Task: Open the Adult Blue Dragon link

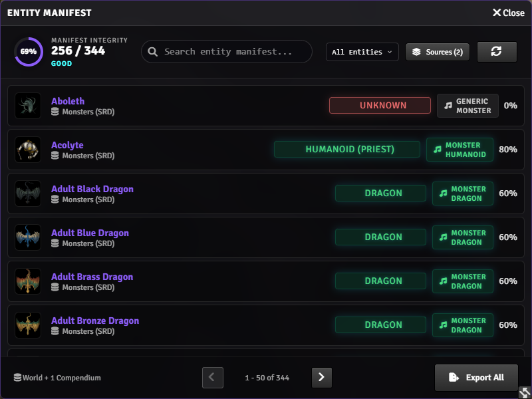Action: [90, 233]
